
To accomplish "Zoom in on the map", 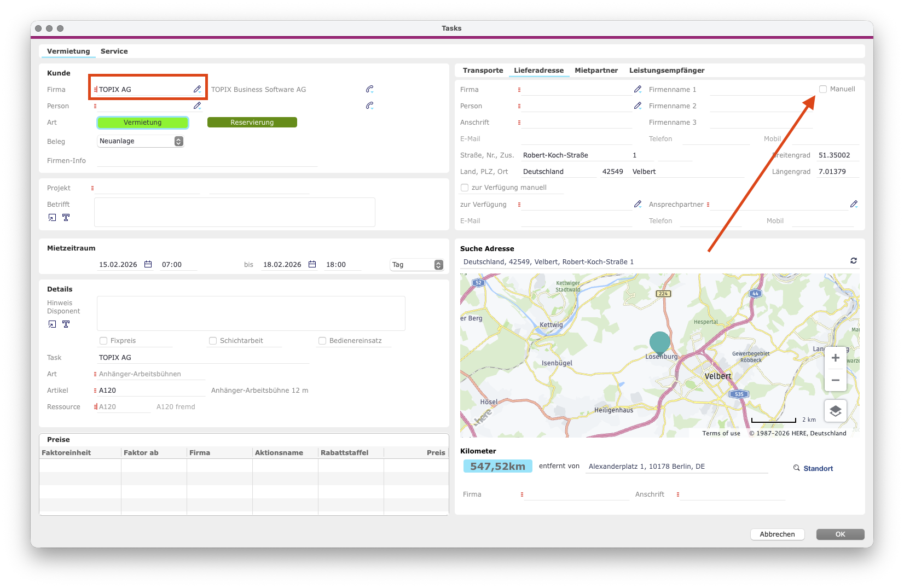I will 836,358.
